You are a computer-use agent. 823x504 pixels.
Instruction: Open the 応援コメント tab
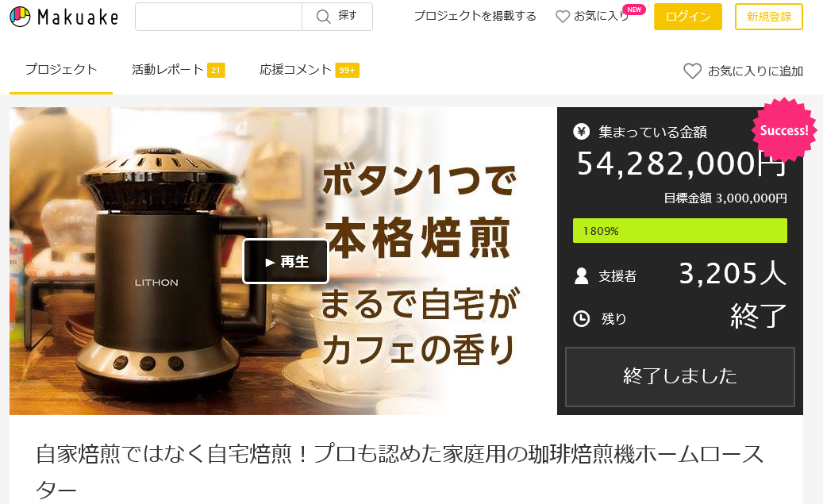(x=310, y=69)
